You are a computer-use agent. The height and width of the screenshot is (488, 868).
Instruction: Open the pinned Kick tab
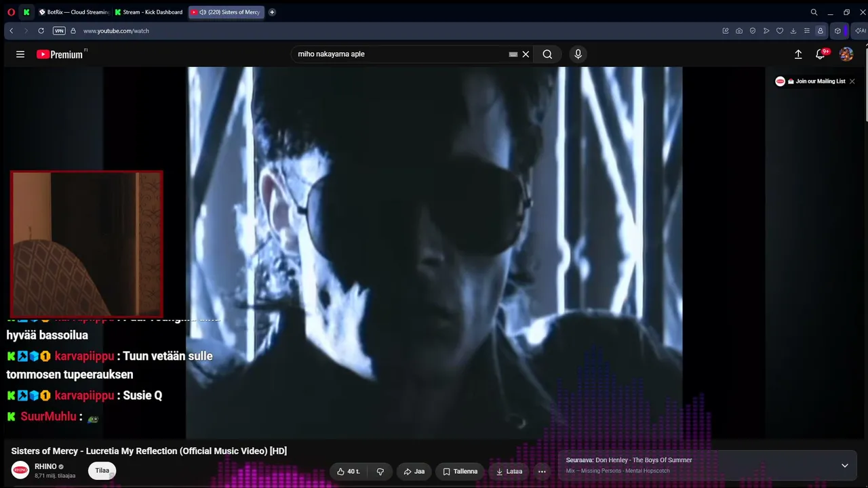(26, 12)
